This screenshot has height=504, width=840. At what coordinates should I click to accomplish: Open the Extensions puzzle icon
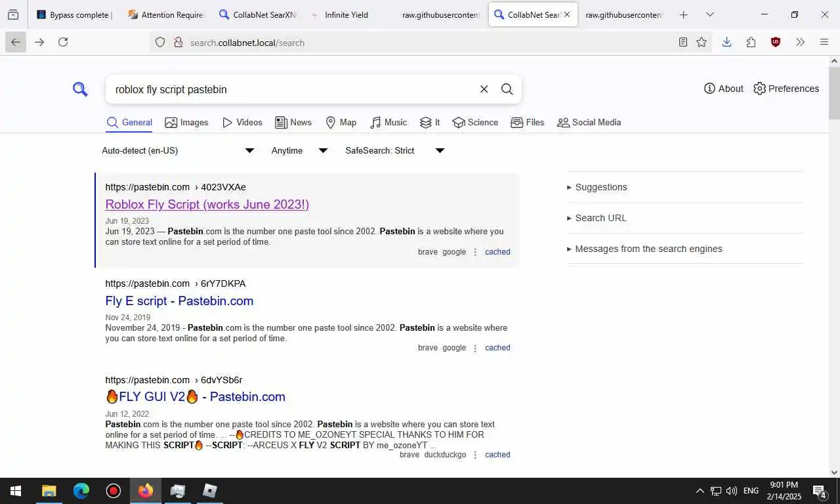751,42
